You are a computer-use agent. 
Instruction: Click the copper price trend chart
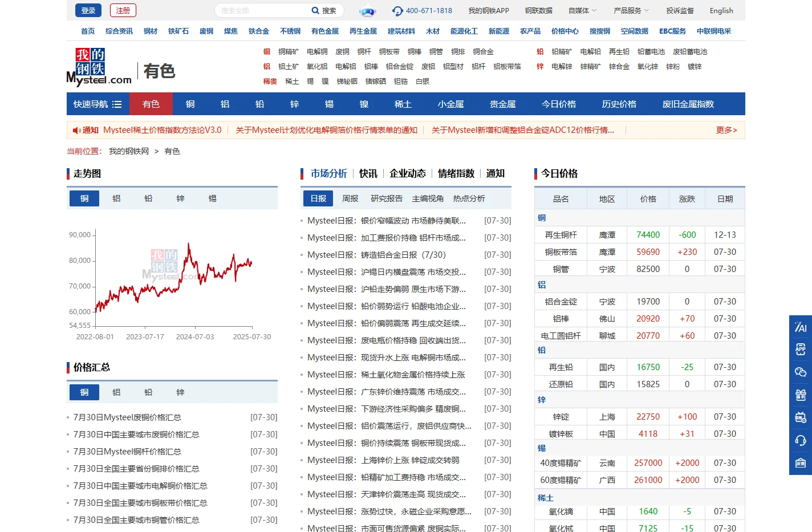pyautogui.click(x=173, y=281)
